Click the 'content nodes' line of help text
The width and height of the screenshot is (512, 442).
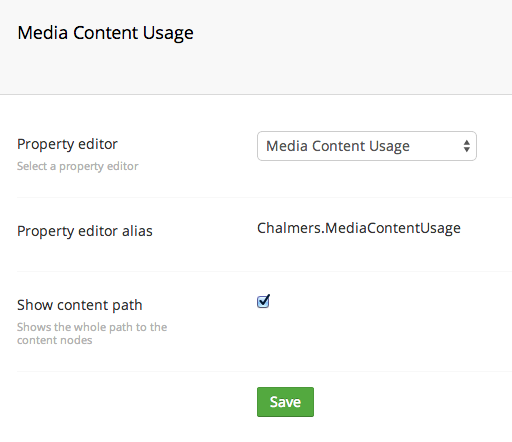pyautogui.click(x=55, y=340)
